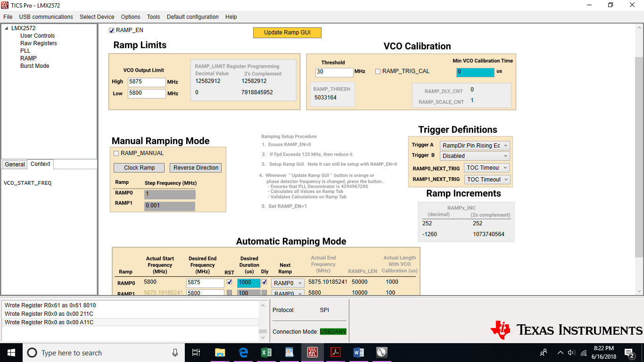Click the RAMP0 Desired Duration cyan field

pos(249,283)
